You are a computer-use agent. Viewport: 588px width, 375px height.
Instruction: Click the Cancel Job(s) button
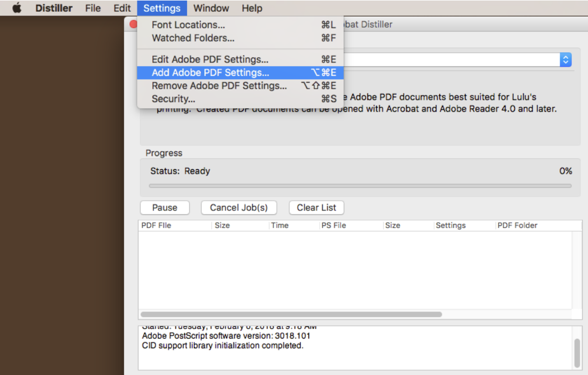(239, 208)
